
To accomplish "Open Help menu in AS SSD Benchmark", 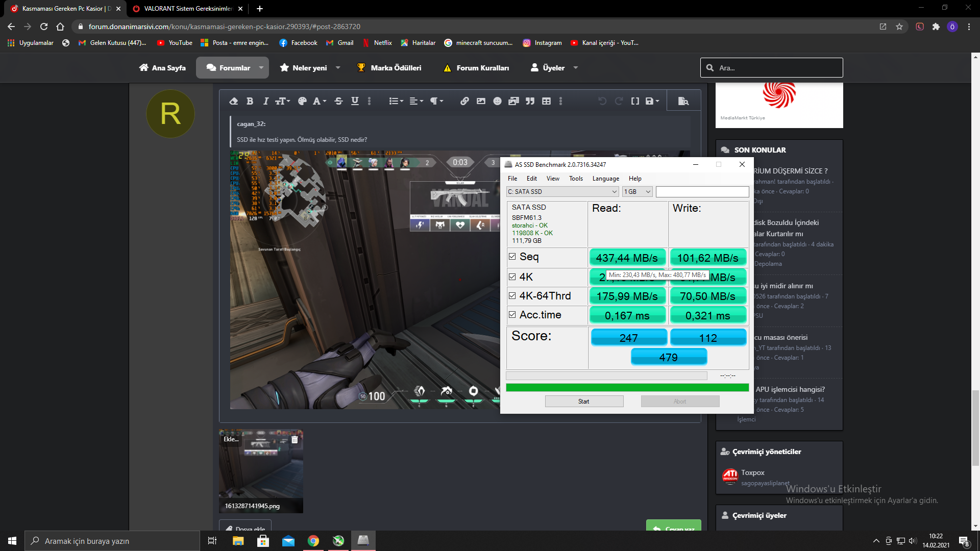I will pyautogui.click(x=635, y=179).
